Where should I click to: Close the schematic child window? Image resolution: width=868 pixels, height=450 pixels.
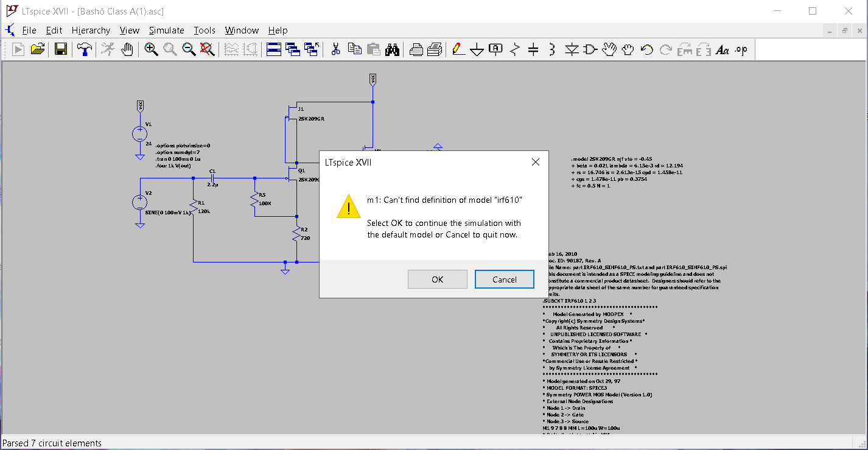[x=859, y=30]
